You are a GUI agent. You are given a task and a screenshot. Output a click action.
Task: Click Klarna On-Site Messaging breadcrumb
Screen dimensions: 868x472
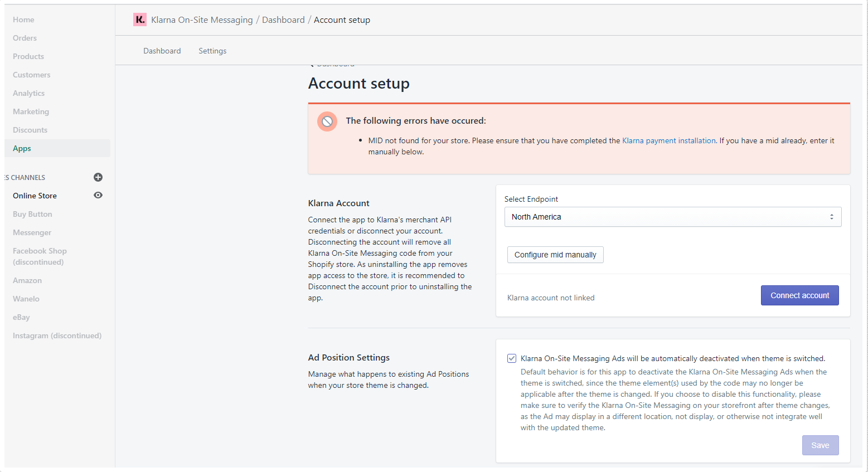point(202,20)
